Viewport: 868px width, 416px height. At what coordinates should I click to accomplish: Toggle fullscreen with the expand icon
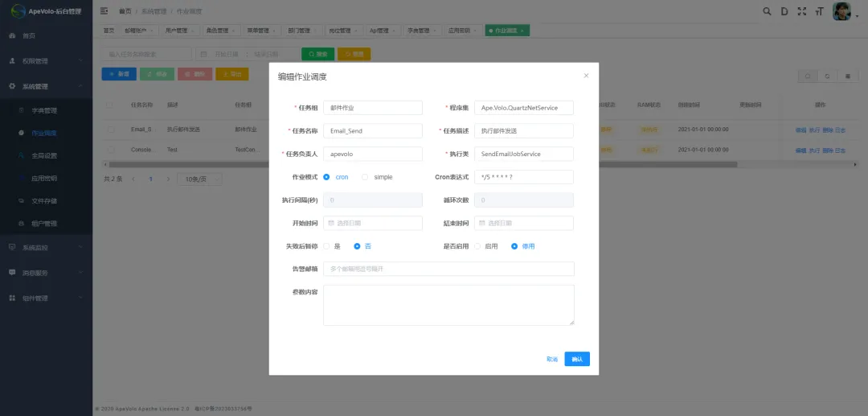(801, 11)
